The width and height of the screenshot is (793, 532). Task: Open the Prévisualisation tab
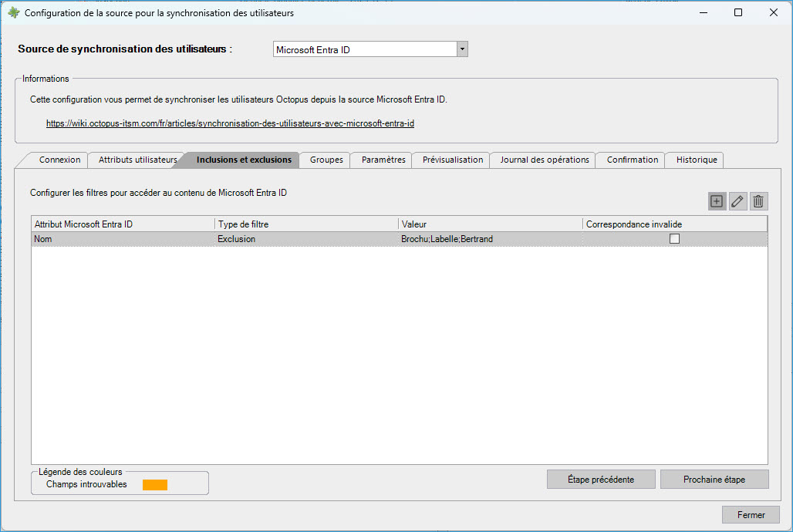pos(452,160)
